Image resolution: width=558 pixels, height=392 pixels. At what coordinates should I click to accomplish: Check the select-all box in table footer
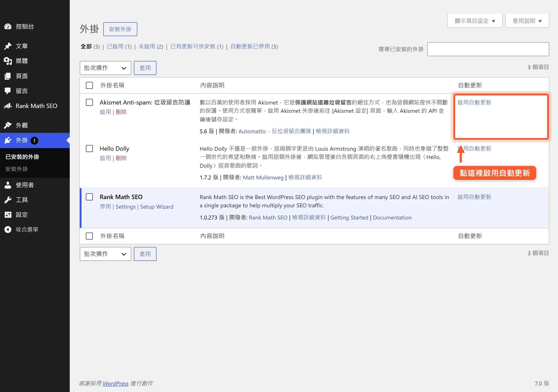(89, 236)
